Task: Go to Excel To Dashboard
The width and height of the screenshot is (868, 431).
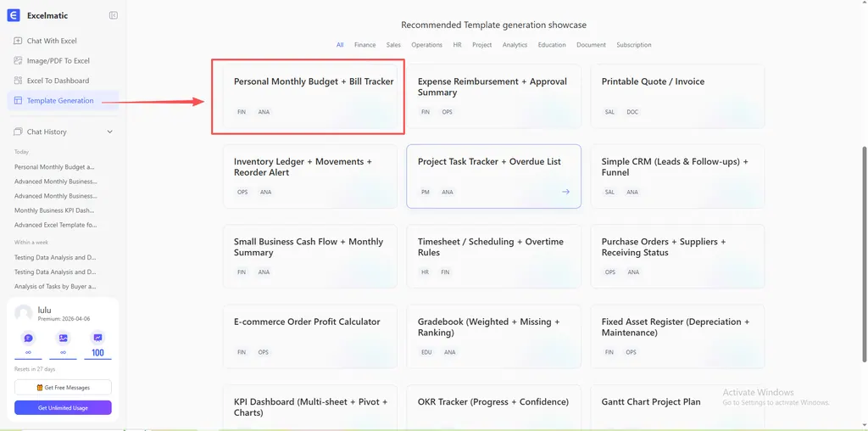Action: [x=58, y=81]
